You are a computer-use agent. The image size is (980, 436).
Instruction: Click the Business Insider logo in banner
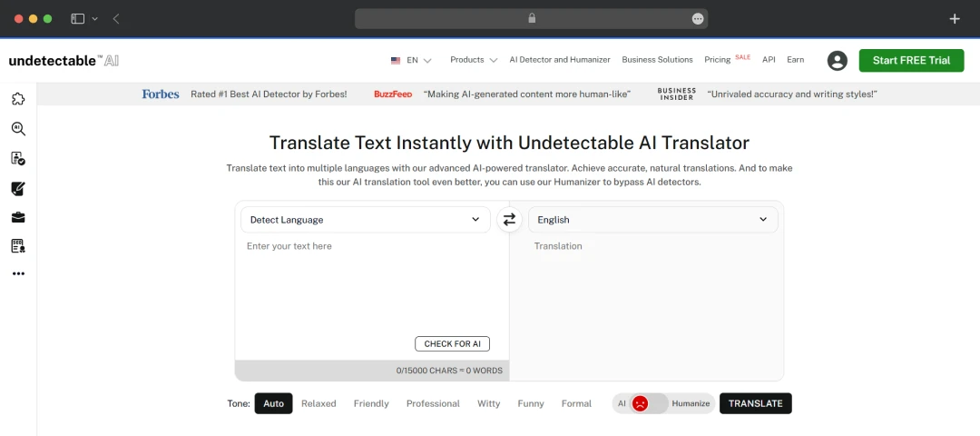(x=677, y=94)
